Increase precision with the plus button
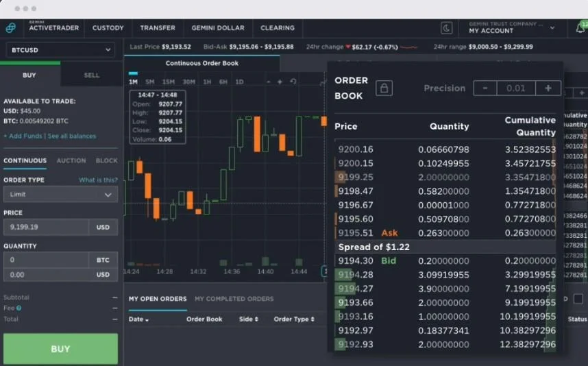The height and width of the screenshot is (366, 588). tap(548, 88)
